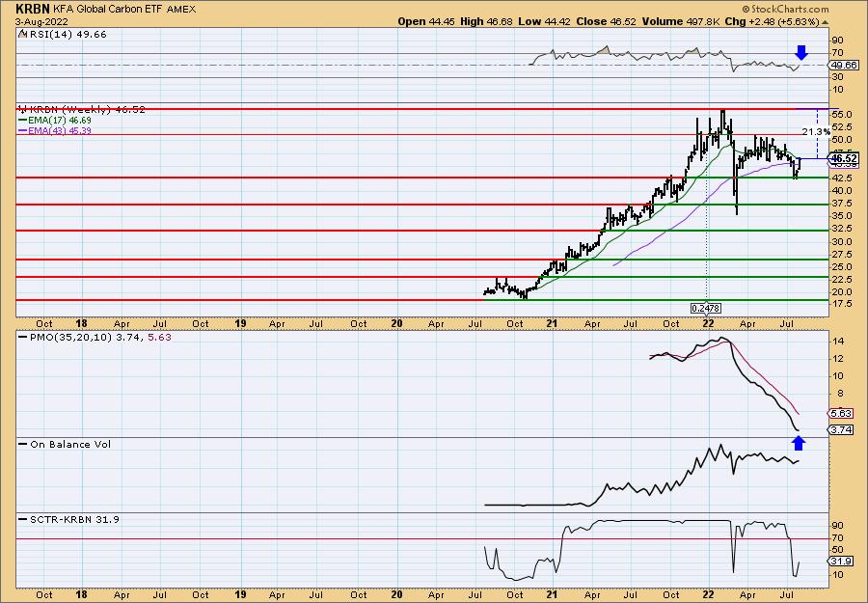The height and width of the screenshot is (603, 868).
Task: Click the 27.5 price axis label
Action: 843,254
